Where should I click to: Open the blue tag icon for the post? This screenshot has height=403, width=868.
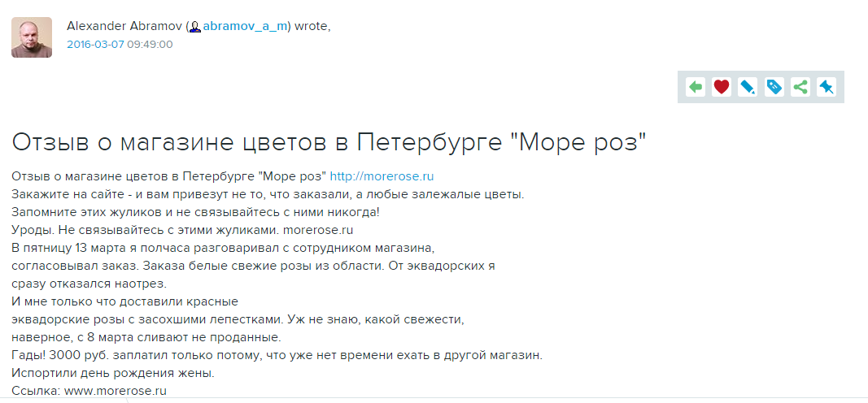(774, 87)
